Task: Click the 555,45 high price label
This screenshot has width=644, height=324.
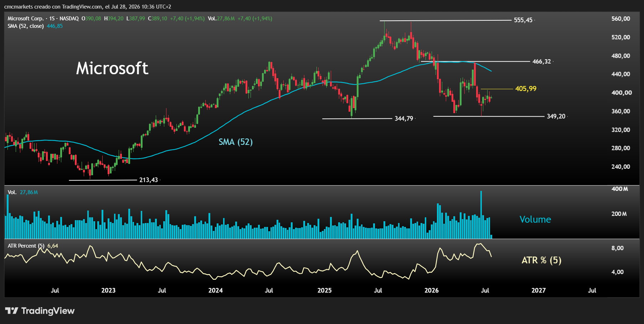Action: pyautogui.click(x=523, y=20)
